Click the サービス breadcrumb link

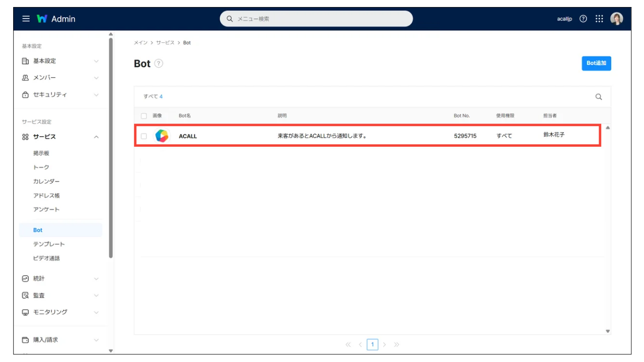click(165, 43)
